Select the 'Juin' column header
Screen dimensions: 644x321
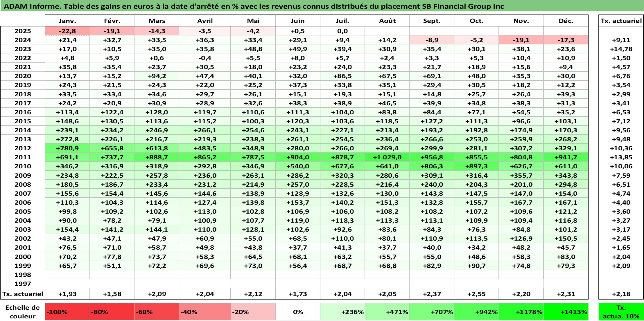tap(298, 21)
